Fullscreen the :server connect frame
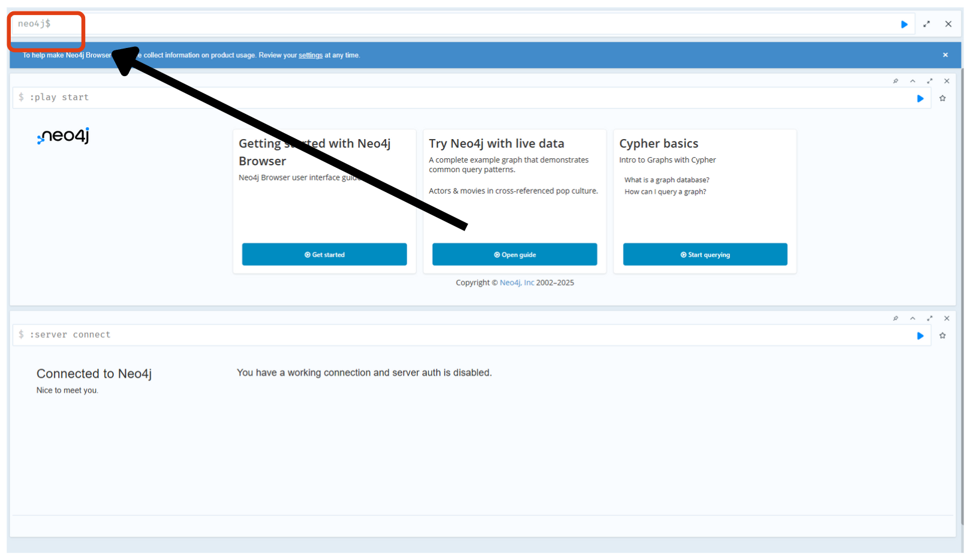 tap(929, 318)
